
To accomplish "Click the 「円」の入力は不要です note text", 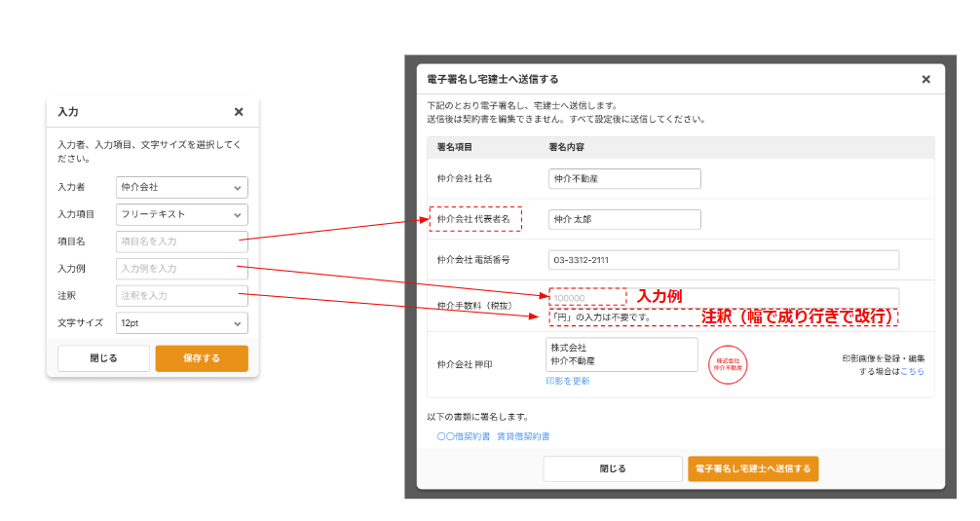I will pos(601,317).
